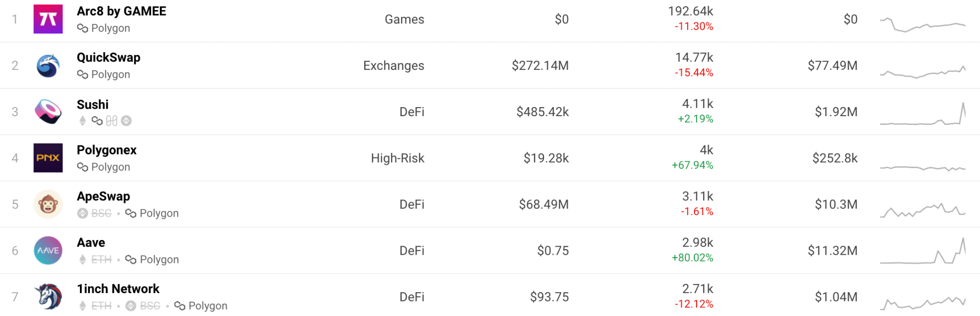This screenshot has width=980, height=316.
Task: Click the Arc8 by GAMEE logo icon
Action: click(48, 19)
